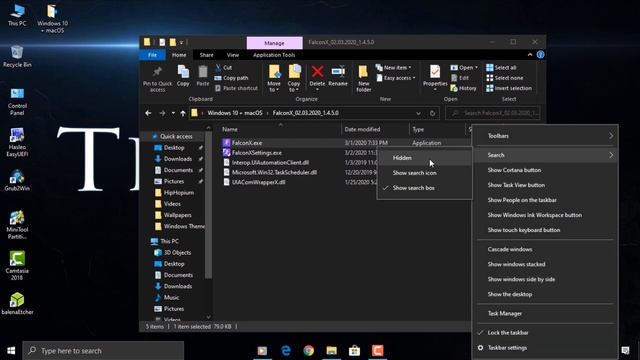Toggle Show Cortana button
Viewport: 640px width, 360px height.
tap(545, 170)
